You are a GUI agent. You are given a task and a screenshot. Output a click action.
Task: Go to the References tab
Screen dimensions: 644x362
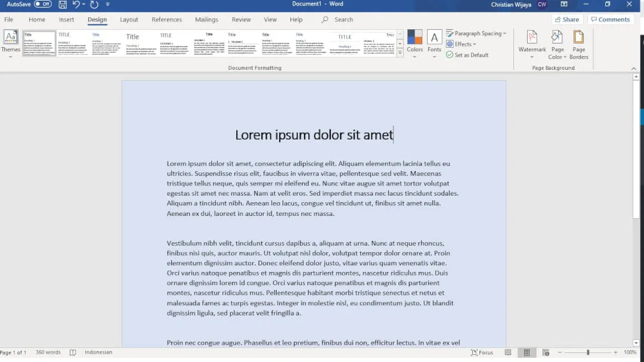[x=166, y=19]
